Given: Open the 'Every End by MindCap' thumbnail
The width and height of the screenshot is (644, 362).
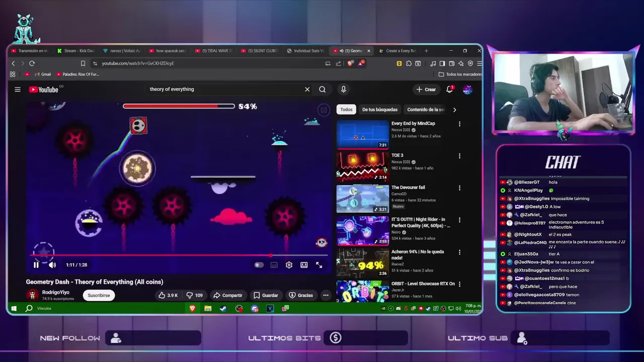Looking at the screenshot, I should pos(362,134).
